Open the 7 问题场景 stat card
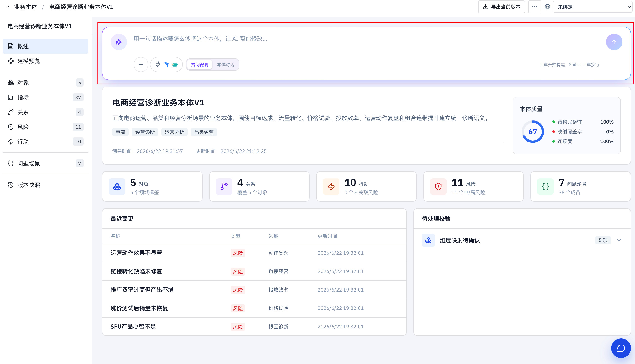The image size is (635, 364). click(x=580, y=186)
